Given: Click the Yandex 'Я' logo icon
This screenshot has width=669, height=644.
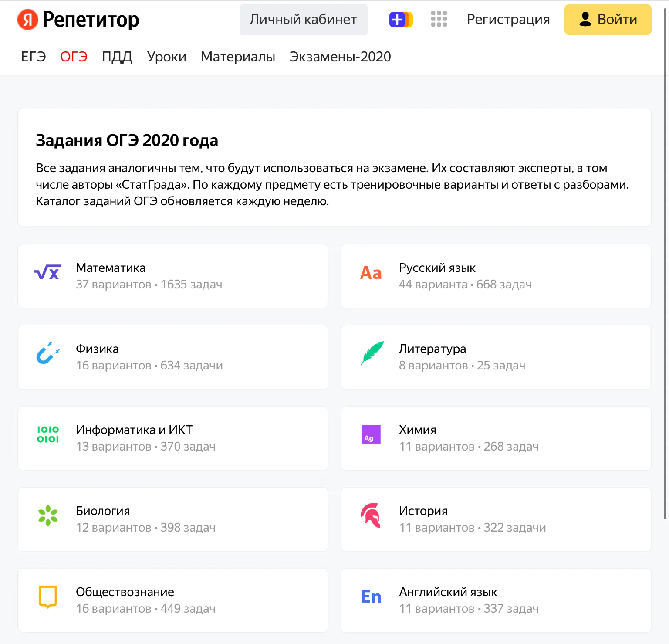Looking at the screenshot, I should tap(27, 20).
